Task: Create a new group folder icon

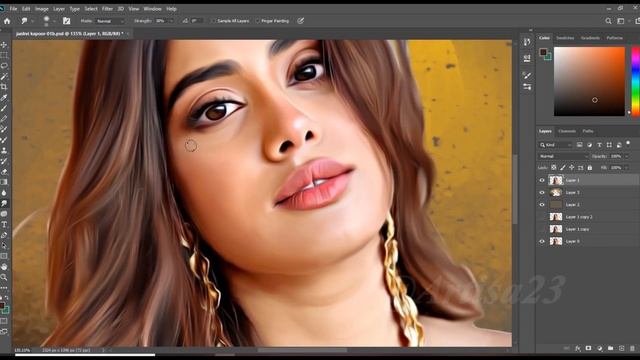Action: (611, 349)
